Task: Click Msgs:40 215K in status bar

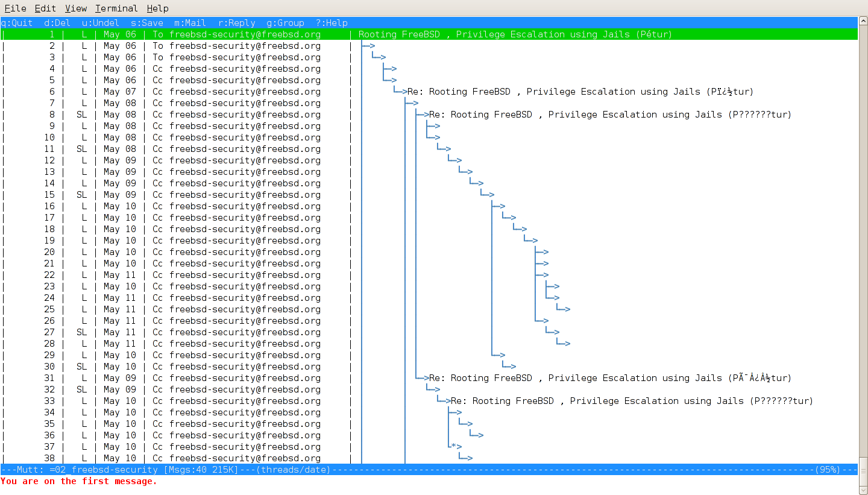Action: [201, 470]
